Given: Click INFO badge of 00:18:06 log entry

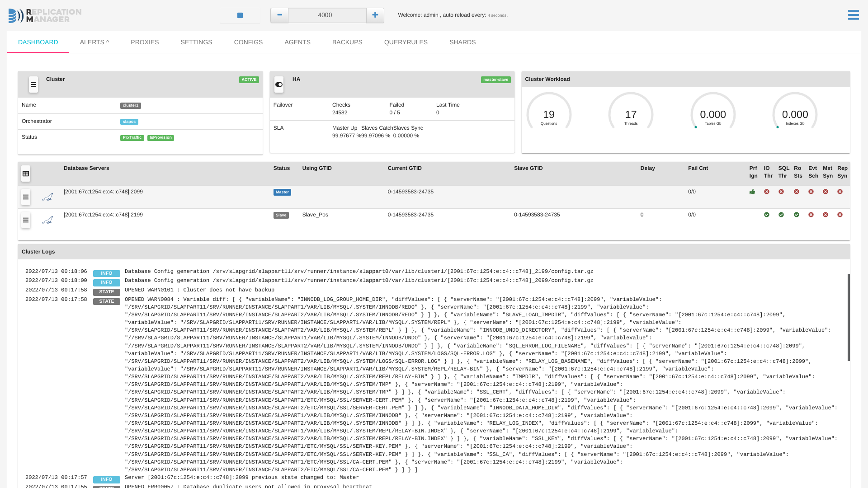Looking at the screenshot, I should (107, 274).
